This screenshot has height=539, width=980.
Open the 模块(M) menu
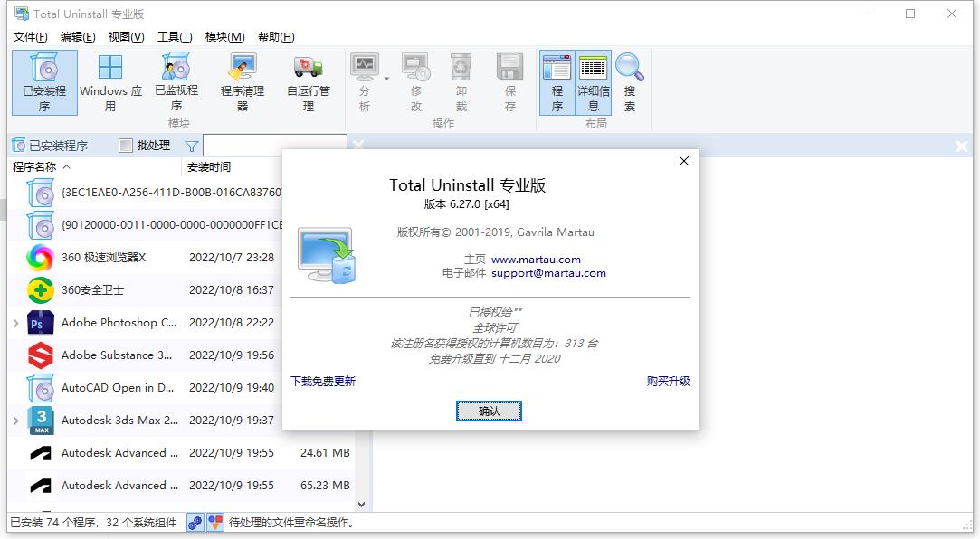[224, 37]
